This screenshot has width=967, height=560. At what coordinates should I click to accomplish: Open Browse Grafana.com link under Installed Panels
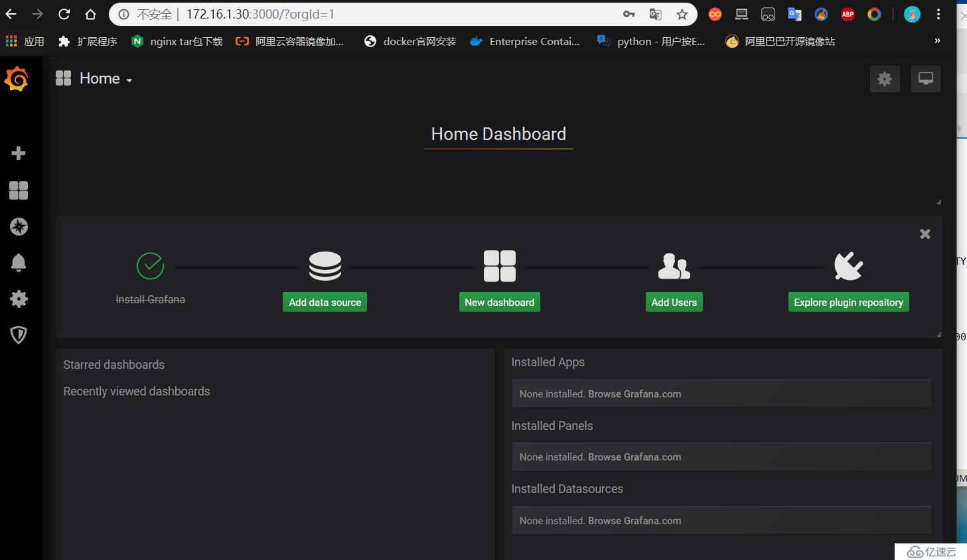tap(634, 457)
